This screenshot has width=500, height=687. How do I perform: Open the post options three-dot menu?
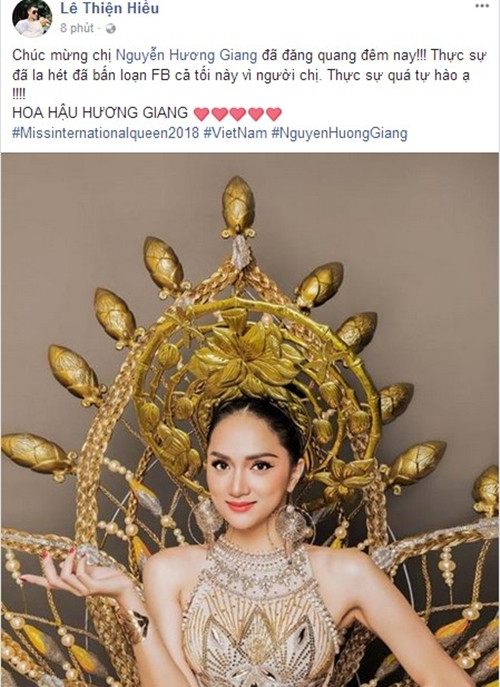pos(482,6)
